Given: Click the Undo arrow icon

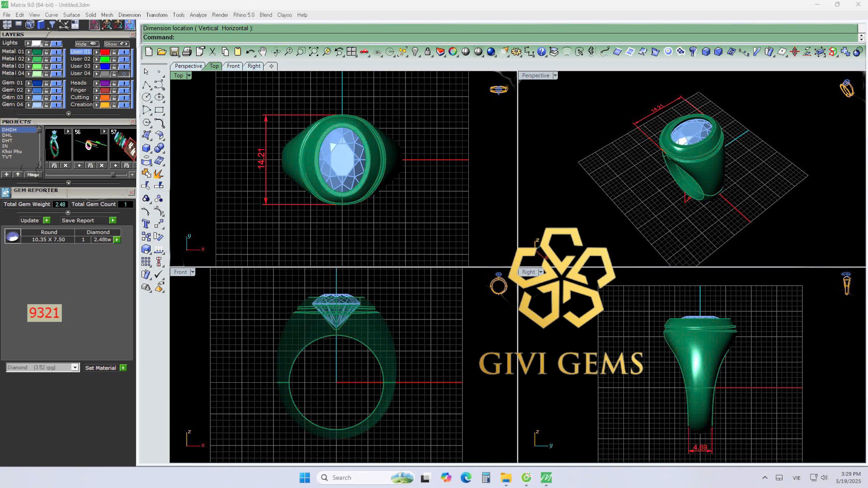Looking at the screenshot, I should pyautogui.click(x=250, y=52).
